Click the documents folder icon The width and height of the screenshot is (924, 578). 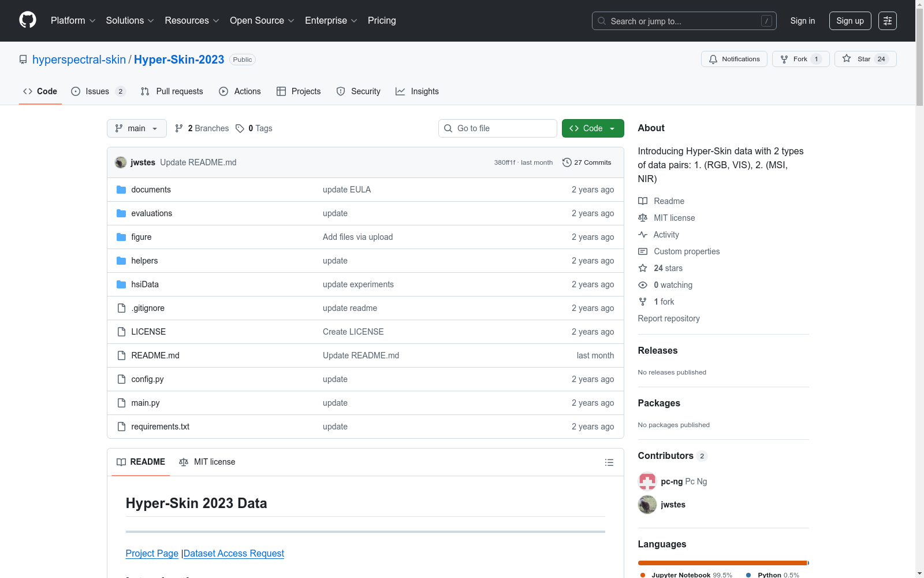click(x=121, y=190)
